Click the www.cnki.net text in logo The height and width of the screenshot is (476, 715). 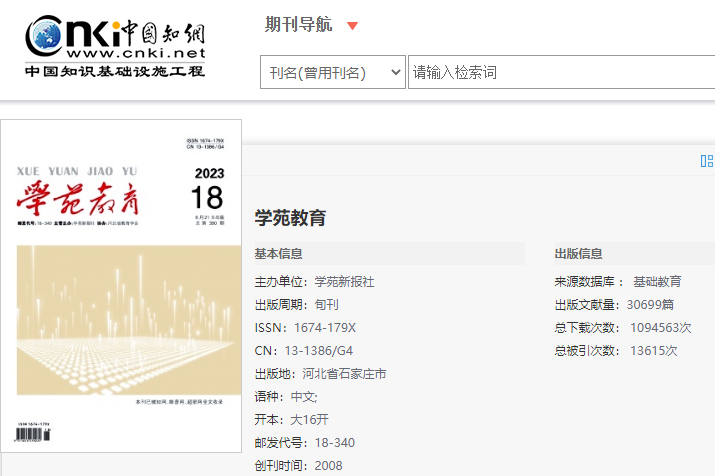click(x=136, y=53)
